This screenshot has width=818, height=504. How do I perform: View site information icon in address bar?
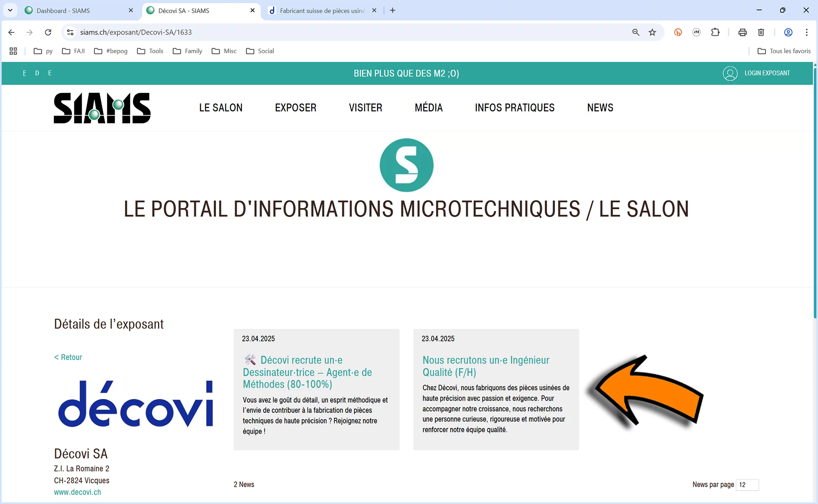pyautogui.click(x=70, y=32)
